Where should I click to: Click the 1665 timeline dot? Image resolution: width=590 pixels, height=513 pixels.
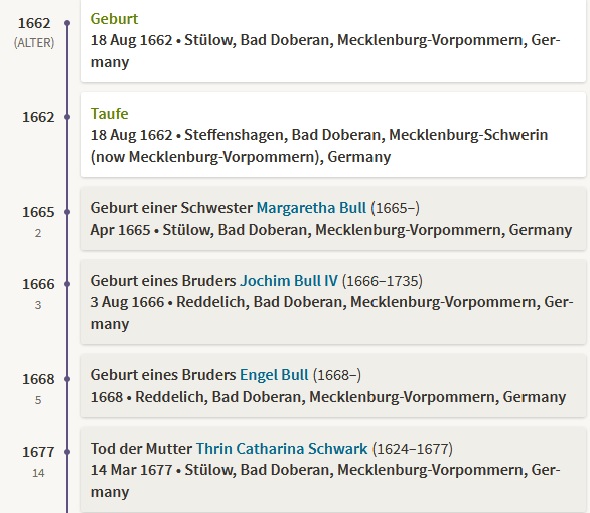67,212
